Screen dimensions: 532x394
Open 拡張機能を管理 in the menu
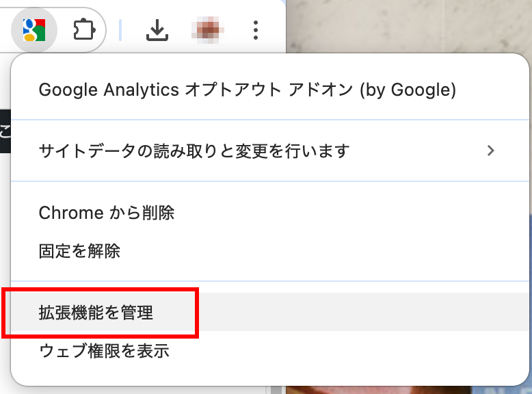96,313
